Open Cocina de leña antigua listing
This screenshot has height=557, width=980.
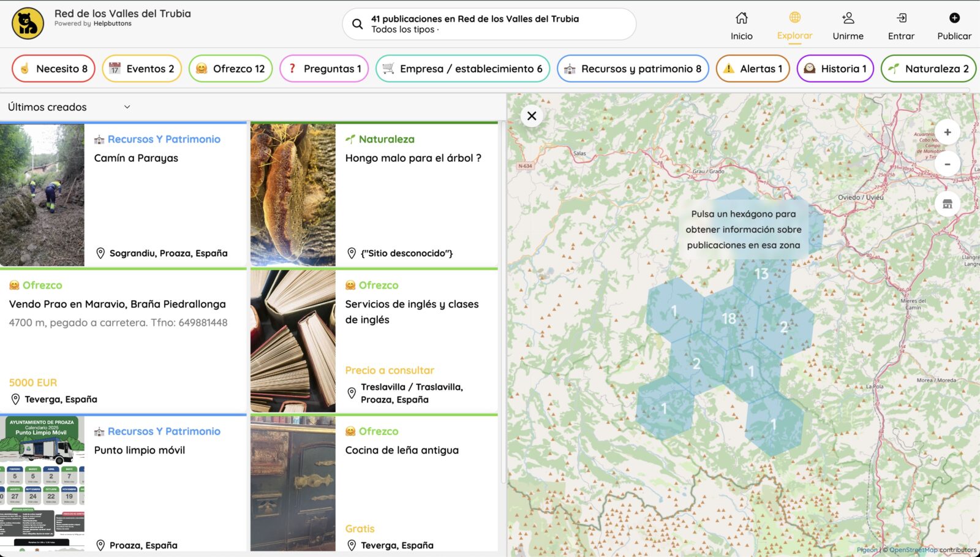point(402,450)
